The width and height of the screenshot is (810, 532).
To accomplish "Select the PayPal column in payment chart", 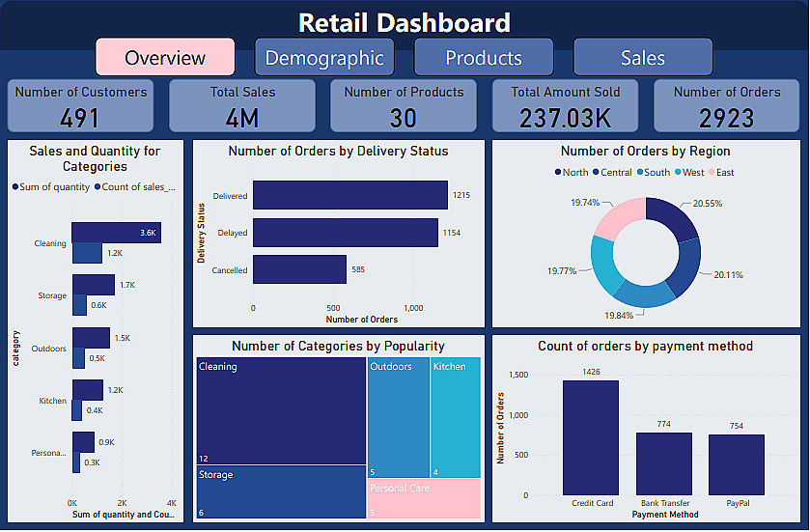I will (x=737, y=464).
